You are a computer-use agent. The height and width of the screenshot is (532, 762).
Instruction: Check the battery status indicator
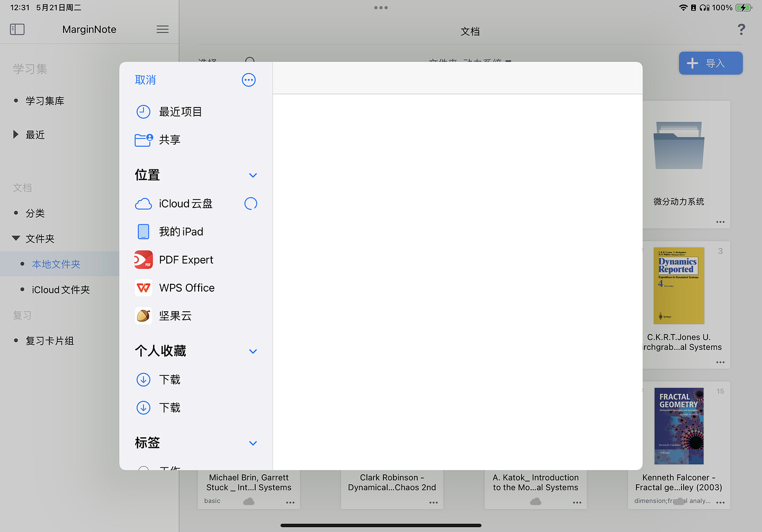743,7
